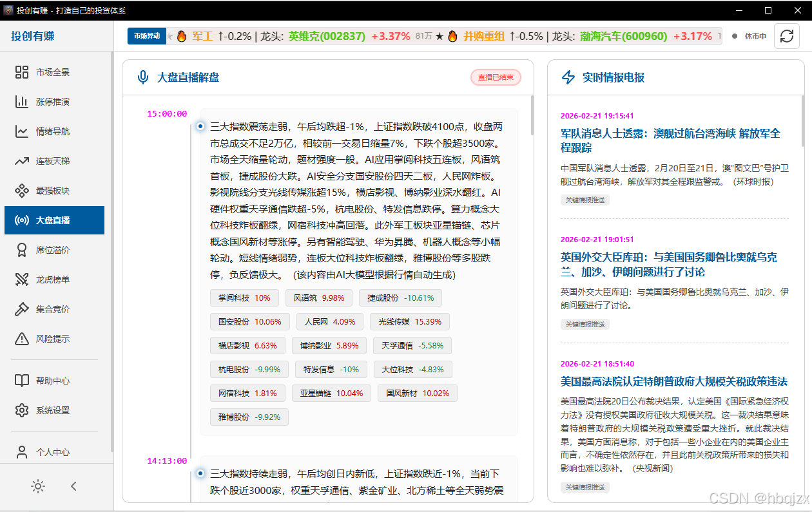The width and height of the screenshot is (812, 512).
Task: Click the 并购重组 sector in the ticker
Action: [x=484, y=36]
